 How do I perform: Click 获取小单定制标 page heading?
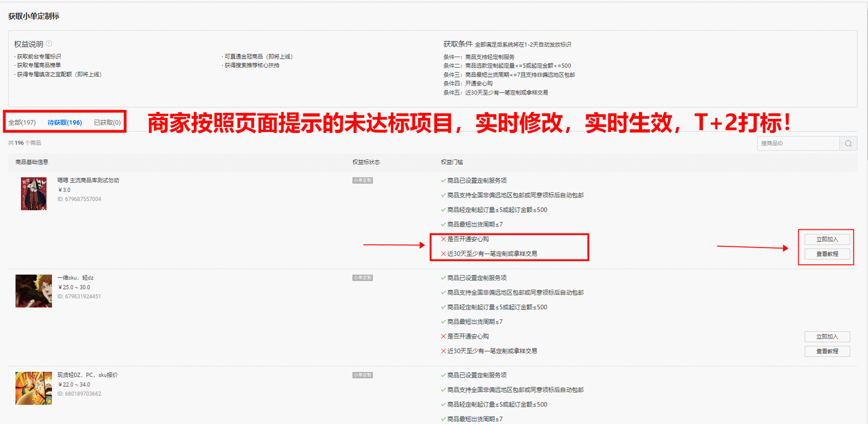tap(34, 16)
